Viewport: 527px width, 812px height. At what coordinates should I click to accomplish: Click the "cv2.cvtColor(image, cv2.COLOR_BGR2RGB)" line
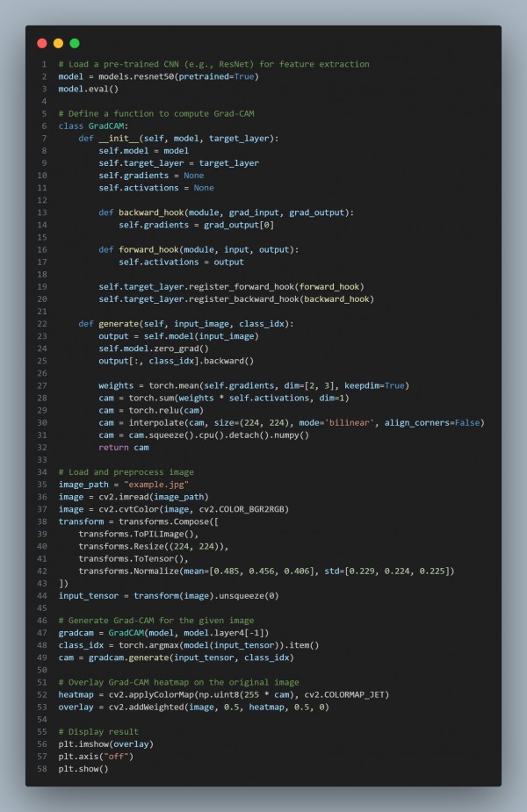[174, 509]
